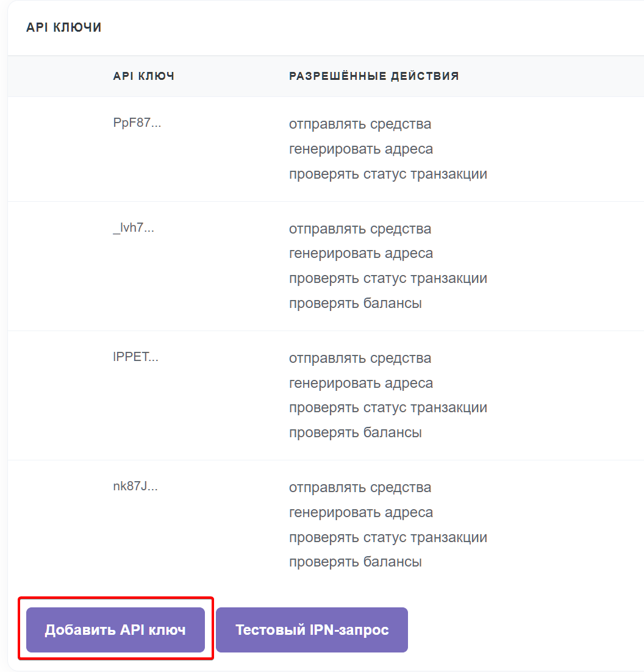The width and height of the screenshot is (644, 672).
Task: Select the _lvh7... API key
Action: tap(134, 228)
